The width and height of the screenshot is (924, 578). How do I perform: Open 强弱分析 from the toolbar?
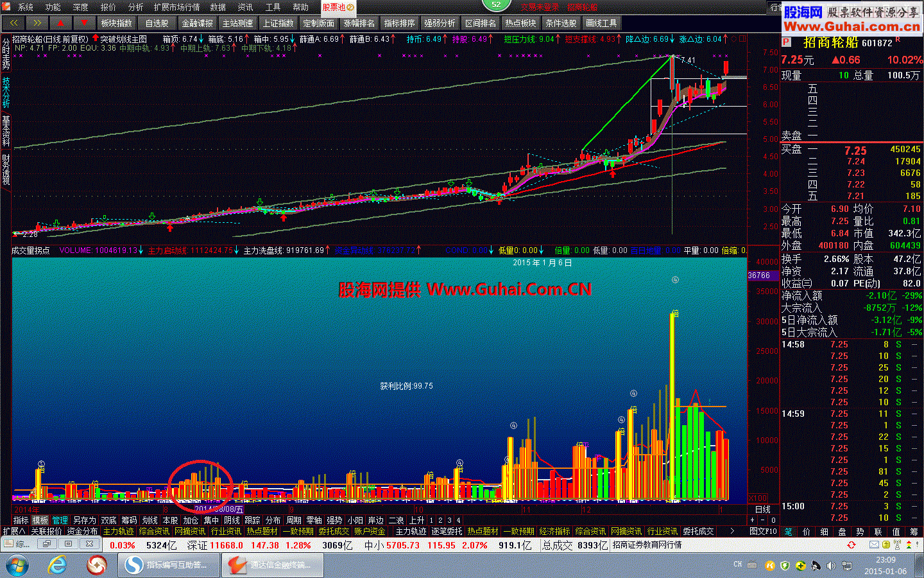(440, 23)
